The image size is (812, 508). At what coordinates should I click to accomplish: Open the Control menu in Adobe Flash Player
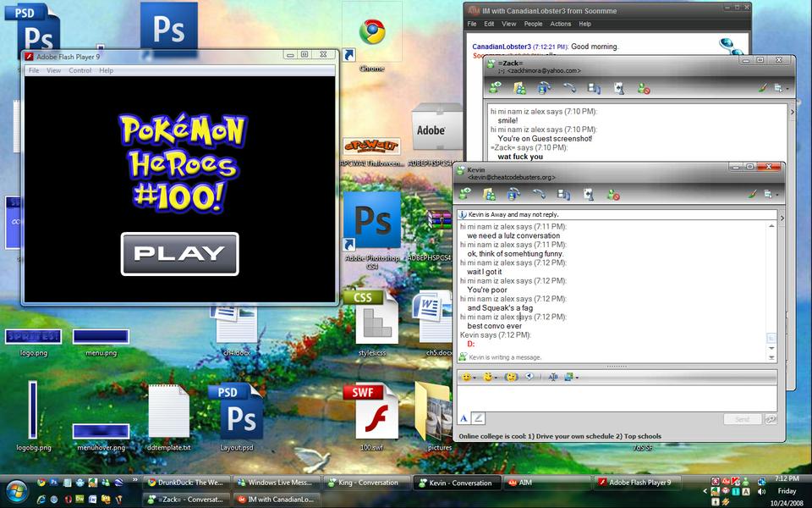tap(80, 70)
